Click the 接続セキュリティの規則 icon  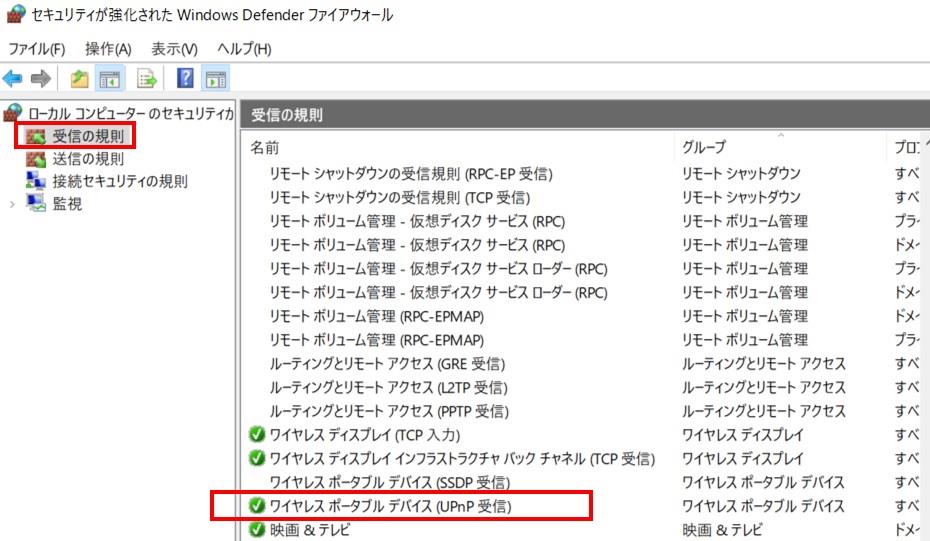(x=36, y=181)
